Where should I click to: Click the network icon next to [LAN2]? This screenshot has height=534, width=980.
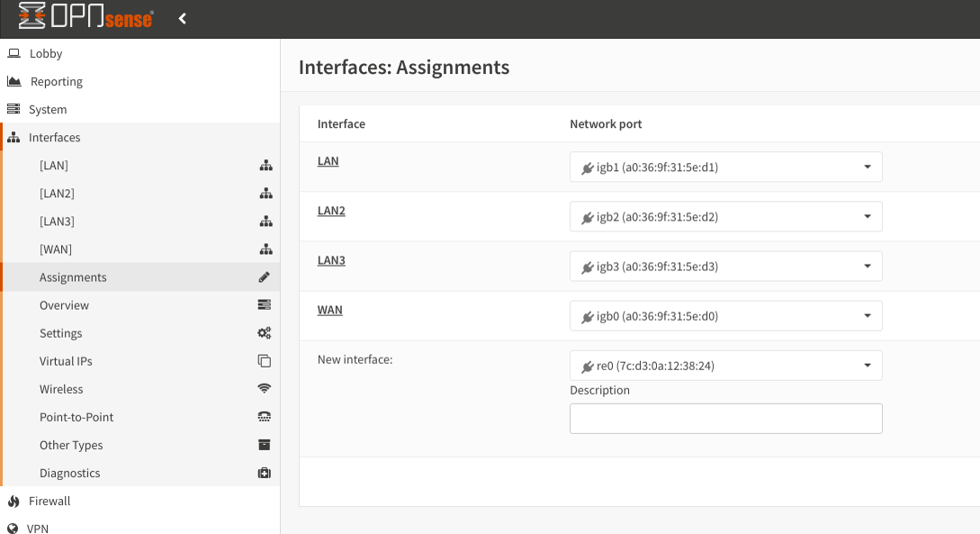click(265, 194)
